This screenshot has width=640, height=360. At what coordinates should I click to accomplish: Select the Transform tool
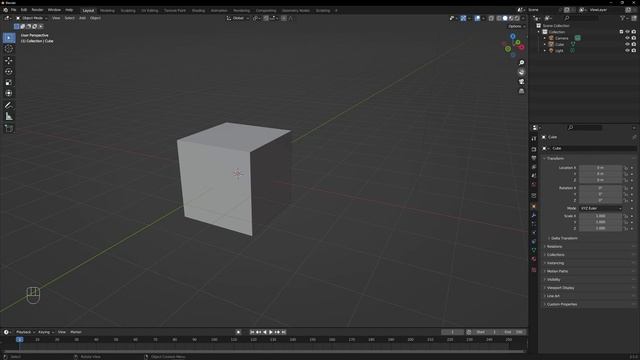click(x=9, y=93)
